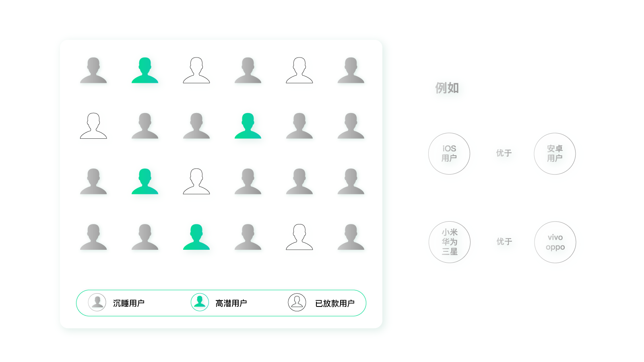Click the outlined 已放款用户 legend icon
The image size is (644, 362).
tap(297, 302)
